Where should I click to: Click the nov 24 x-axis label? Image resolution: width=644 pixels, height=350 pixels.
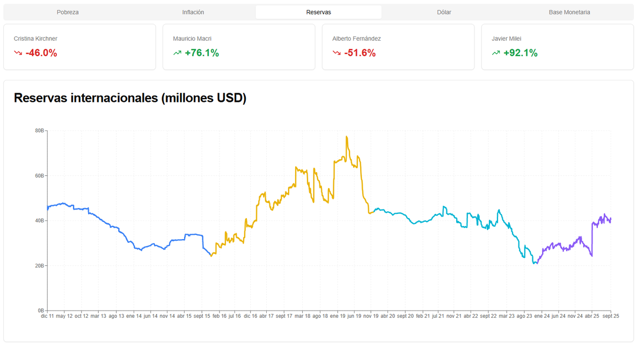click(576, 316)
